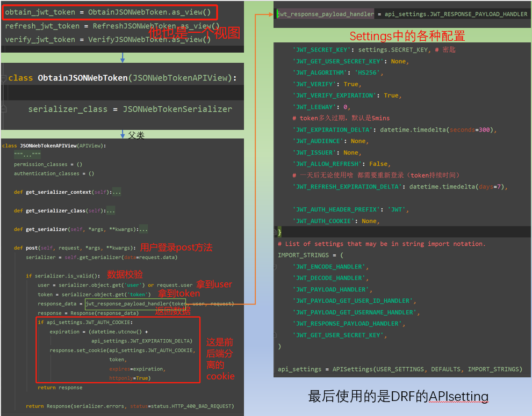532x416 pixels.
Task: Click the 'JWT_REFRESH_EXPIRATION_DELTA' setting line
Action: point(400,187)
